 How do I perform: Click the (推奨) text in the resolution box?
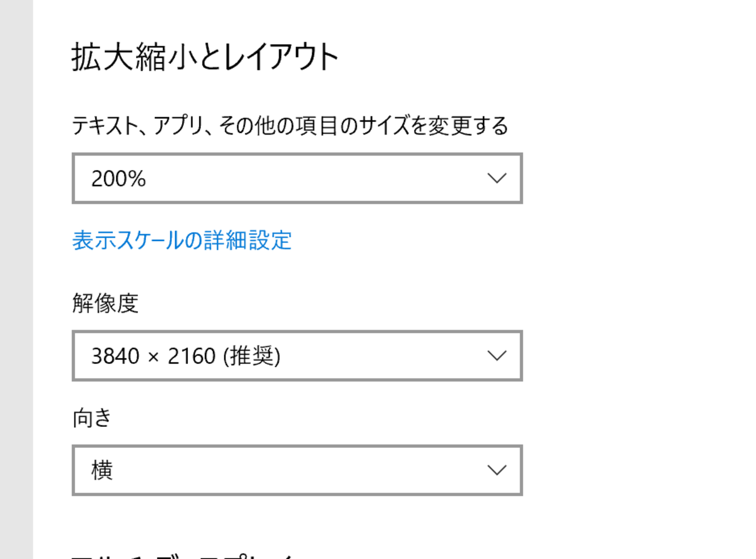click(x=252, y=356)
